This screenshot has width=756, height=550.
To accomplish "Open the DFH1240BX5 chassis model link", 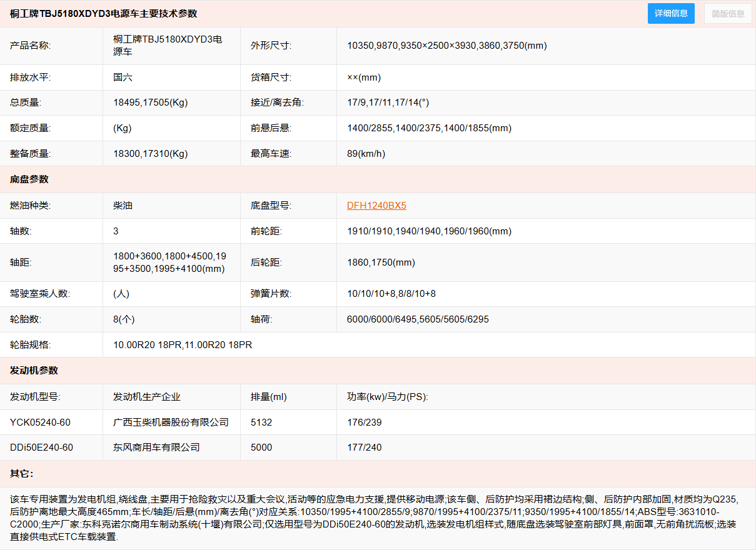I will (376, 206).
